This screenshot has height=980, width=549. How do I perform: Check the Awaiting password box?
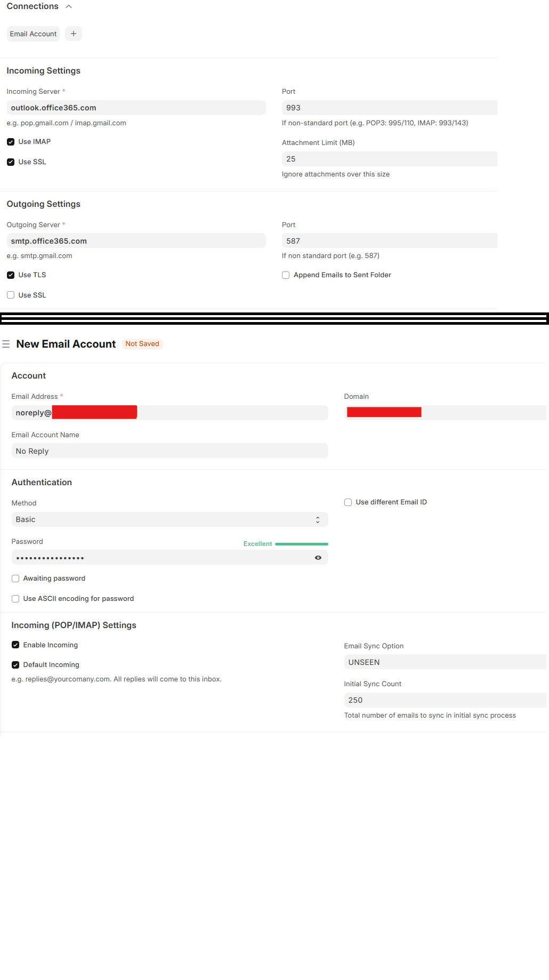[15, 579]
